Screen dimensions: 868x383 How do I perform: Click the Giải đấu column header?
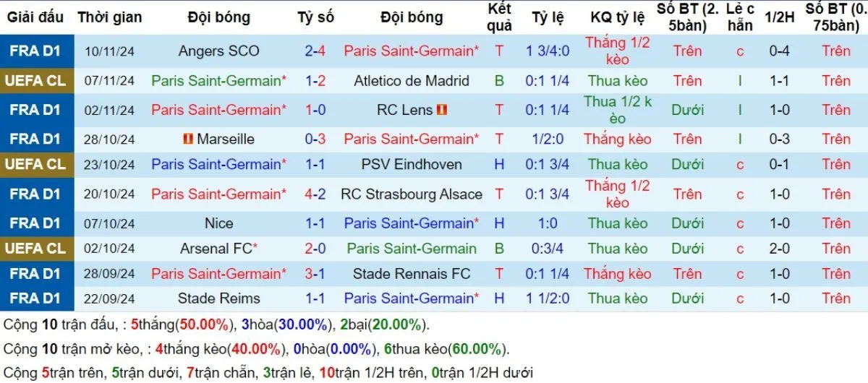click(35, 17)
